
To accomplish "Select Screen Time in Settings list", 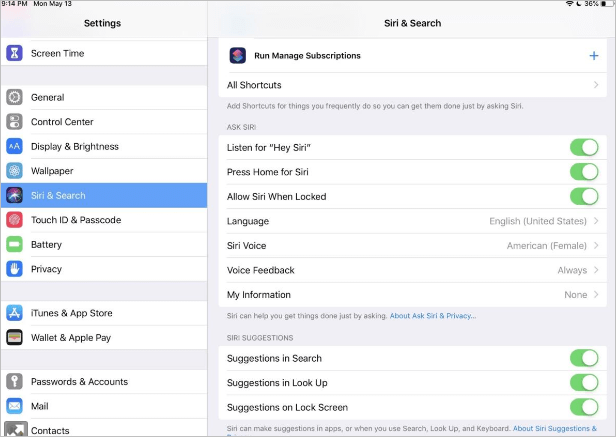I will (x=104, y=53).
